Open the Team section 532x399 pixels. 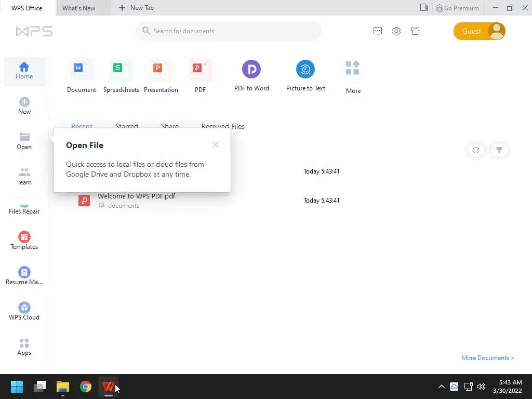point(24,176)
